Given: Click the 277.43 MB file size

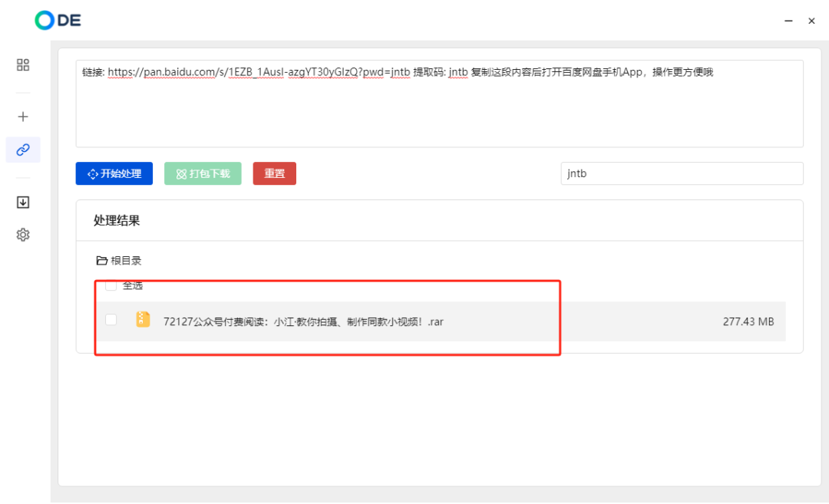Looking at the screenshot, I should (748, 321).
